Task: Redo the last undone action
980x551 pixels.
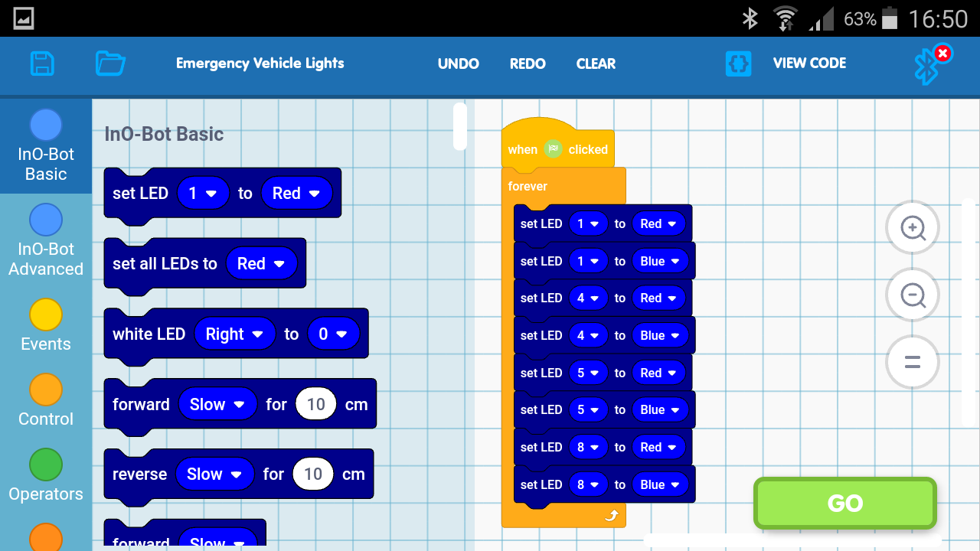Action: [x=528, y=64]
